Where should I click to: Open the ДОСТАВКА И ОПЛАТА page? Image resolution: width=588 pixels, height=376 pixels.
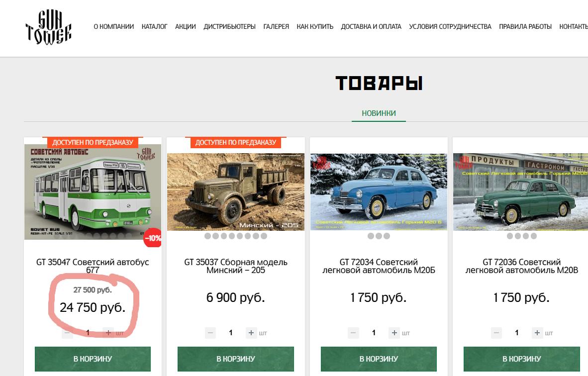click(371, 27)
